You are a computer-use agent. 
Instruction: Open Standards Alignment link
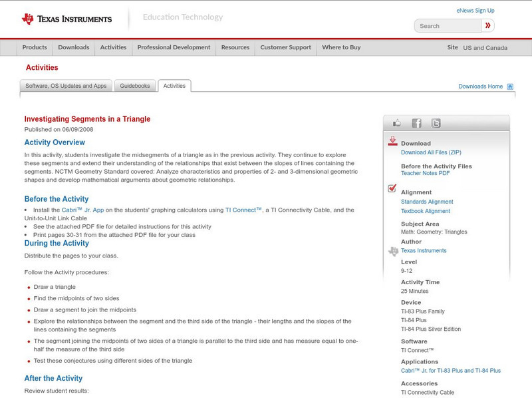click(x=427, y=202)
